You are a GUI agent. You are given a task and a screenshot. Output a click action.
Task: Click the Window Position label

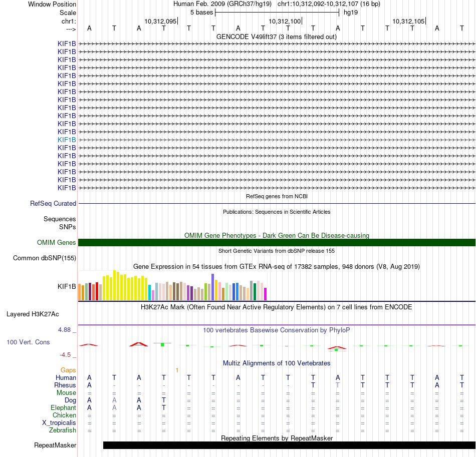pos(52,4)
